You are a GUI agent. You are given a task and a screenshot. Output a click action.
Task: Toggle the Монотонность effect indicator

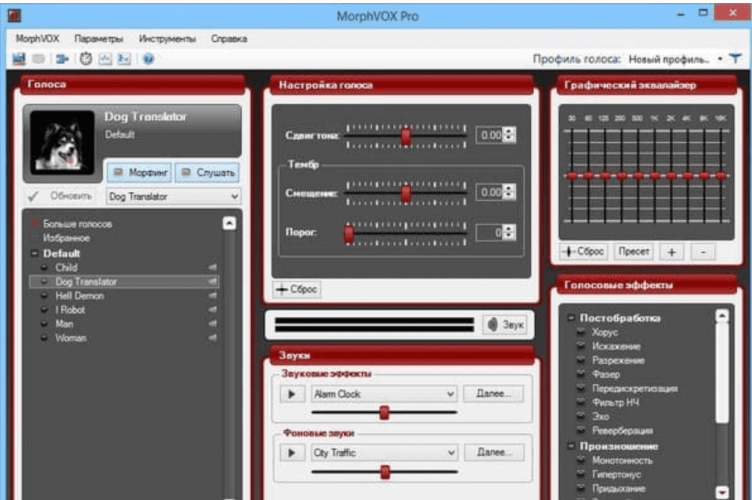click(581, 460)
